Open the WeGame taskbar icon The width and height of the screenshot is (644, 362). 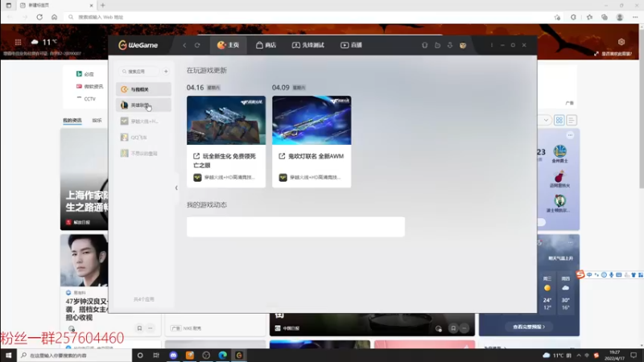point(239,356)
